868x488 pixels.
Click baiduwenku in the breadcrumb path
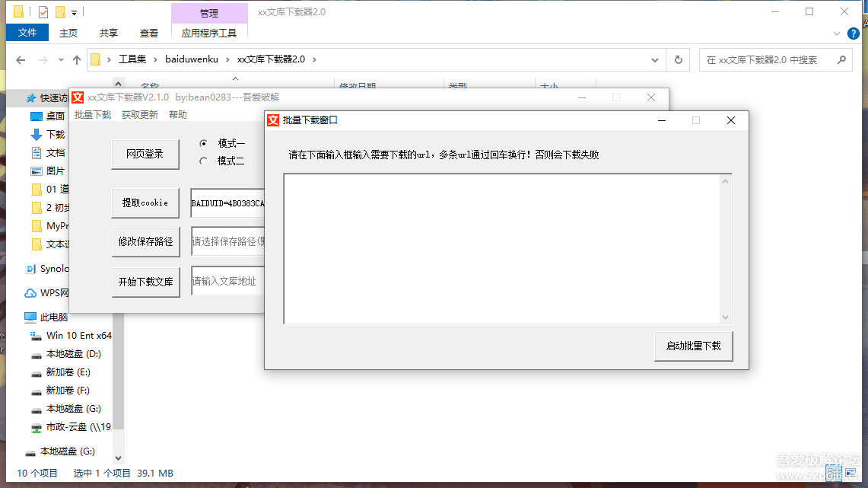click(x=192, y=59)
